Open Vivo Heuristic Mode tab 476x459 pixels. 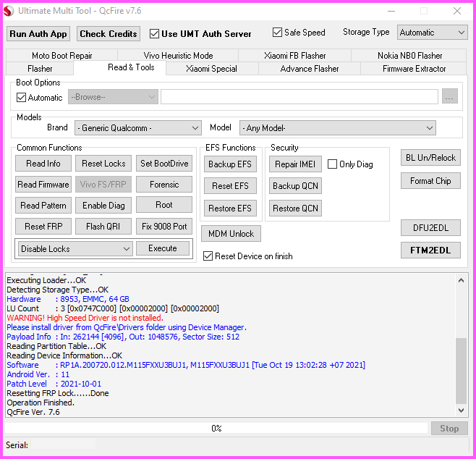point(178,56)
